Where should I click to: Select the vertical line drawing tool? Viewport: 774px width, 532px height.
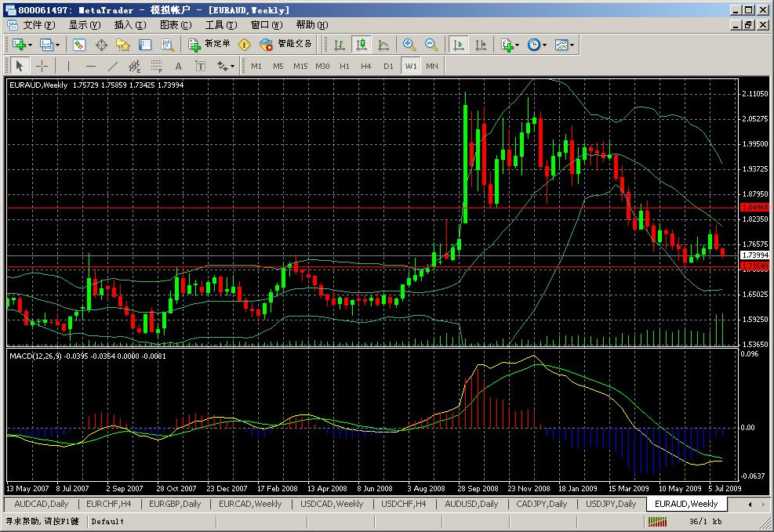point(68,66)
